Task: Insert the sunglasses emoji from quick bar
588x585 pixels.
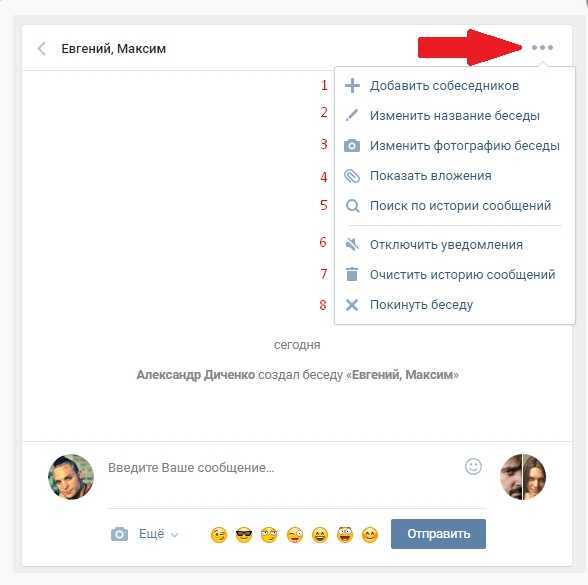Action: (x=244, y=535)
